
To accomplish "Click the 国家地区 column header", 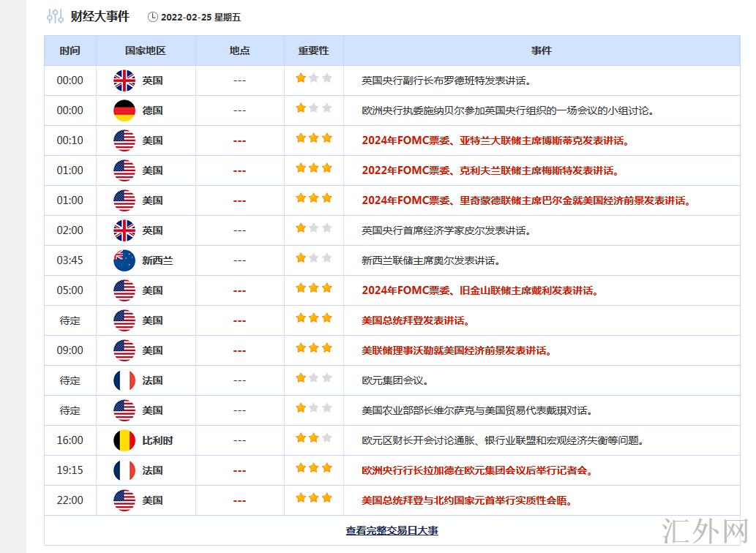I will pyautogui.click(x=146, y=50).
